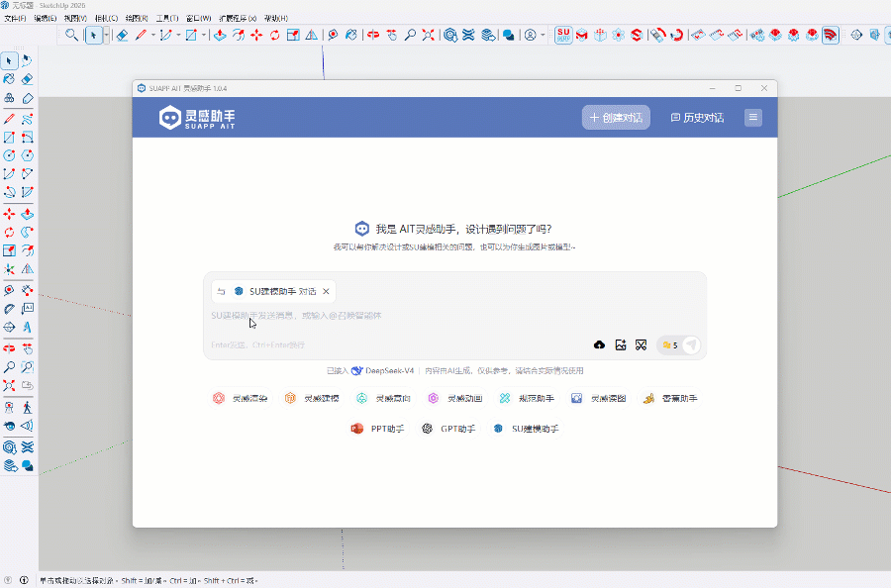Open the 相机(C) menu

tap(106, 18)
